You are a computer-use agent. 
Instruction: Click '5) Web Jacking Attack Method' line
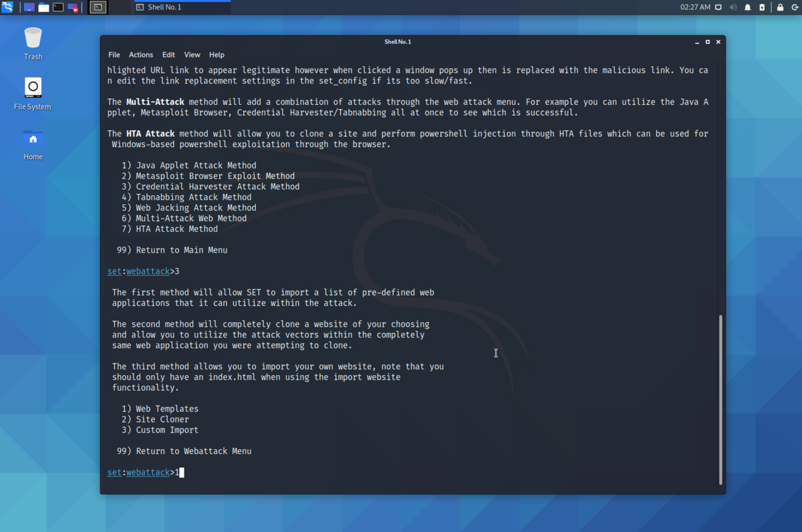pyautogui.click(x=188, y=208)
